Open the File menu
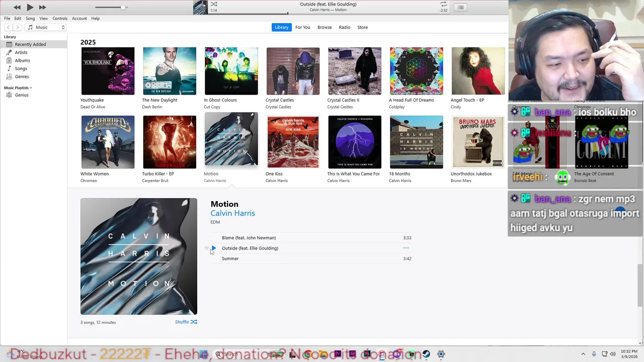This screenshot has width=644, height=362. pos(7,18)
